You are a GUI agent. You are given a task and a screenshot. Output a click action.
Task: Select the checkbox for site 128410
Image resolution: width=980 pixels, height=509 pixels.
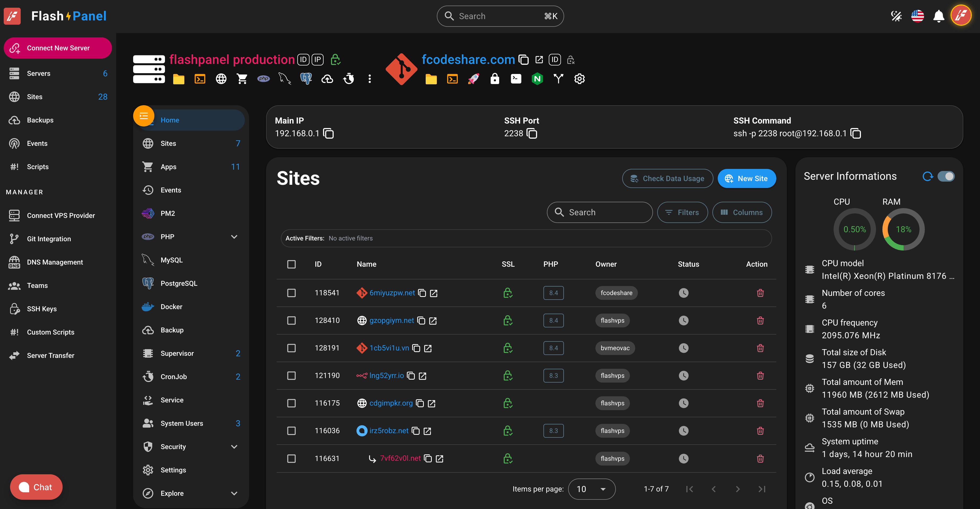coord(291,321)
